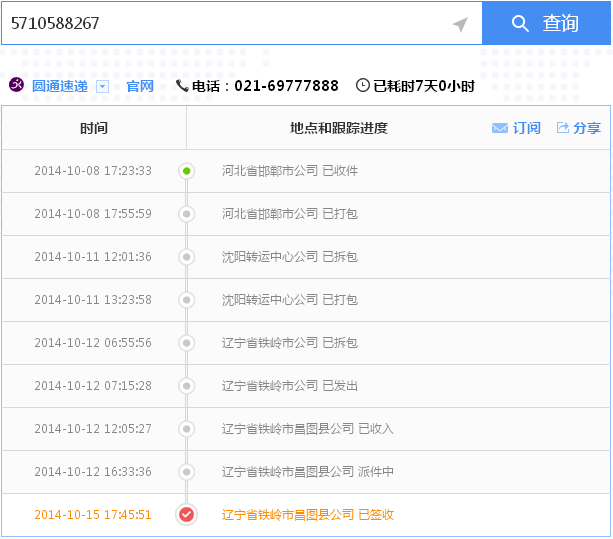Click the timeline dot for 辽宁省铁岭市公司 已发出
This screenshot has width=613, height=539.
(x=186, y=386)
